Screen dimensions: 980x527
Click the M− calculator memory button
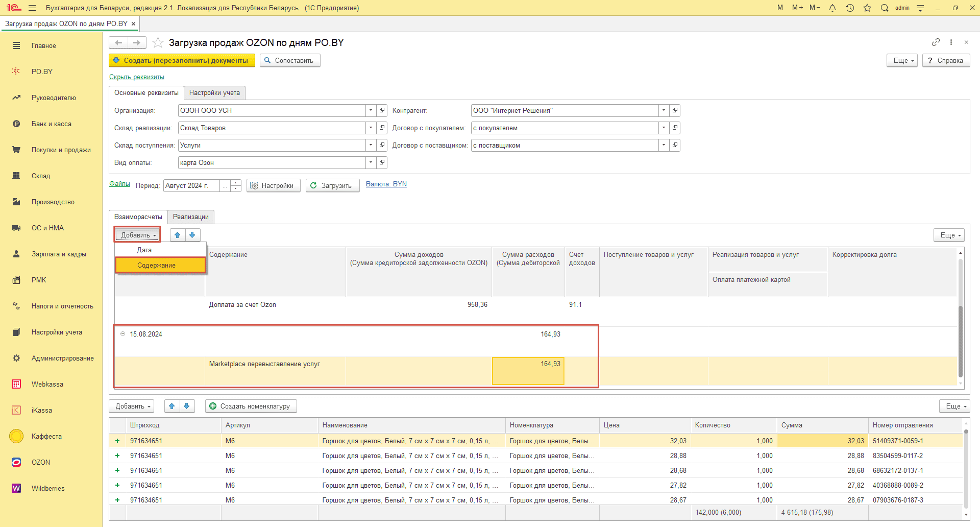coord(815,8)
